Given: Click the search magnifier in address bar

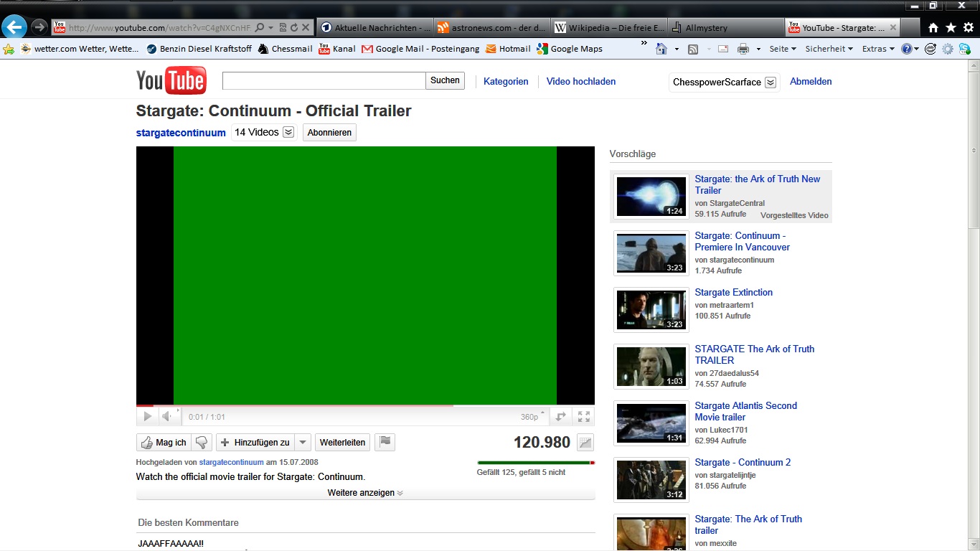Looking at the screenshot, I should pos(260,28).
